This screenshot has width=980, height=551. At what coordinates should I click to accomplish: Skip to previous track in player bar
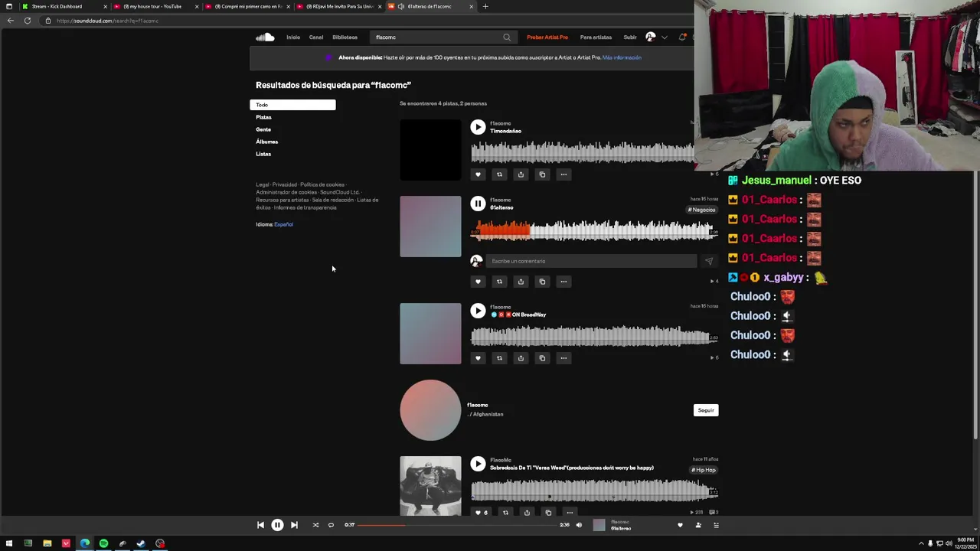pyautogui.click(x=260, y=525)
